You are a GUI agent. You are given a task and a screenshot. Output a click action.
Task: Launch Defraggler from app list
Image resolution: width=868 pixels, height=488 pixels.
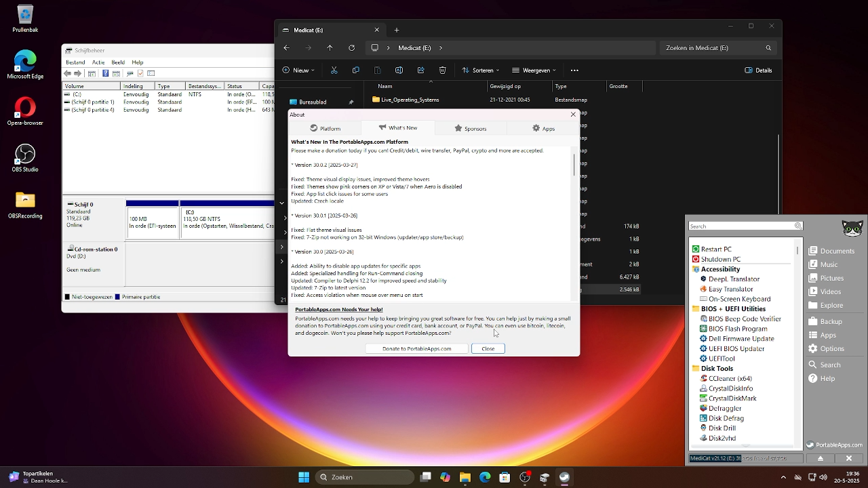point(720,408)
